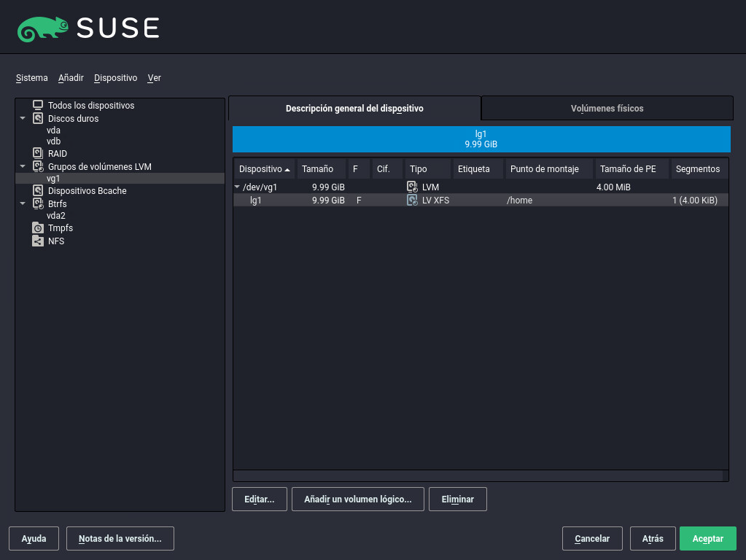Select vda2 under Btrfs in tree
The height and width of the screenshot is (560, 746).
56,216
